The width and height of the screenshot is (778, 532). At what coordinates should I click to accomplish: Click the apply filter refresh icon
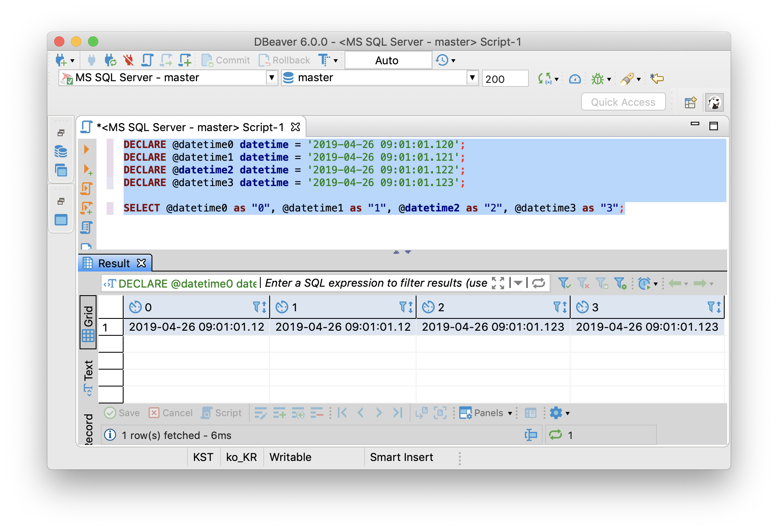point(538,283)
